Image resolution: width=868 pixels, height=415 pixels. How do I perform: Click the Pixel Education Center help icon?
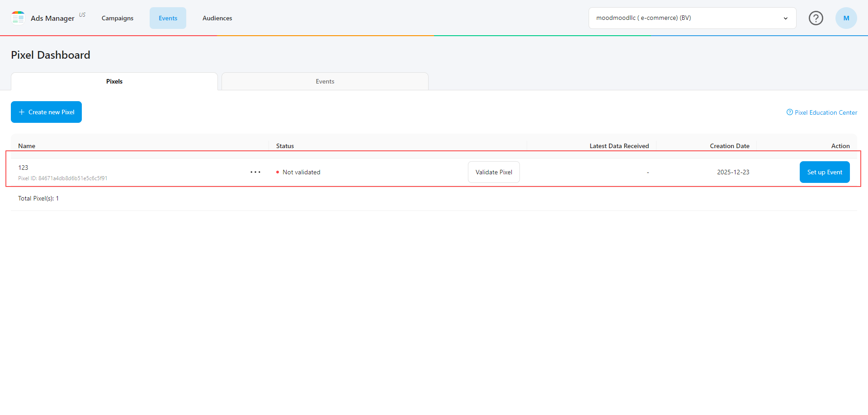tap(789, 112)
